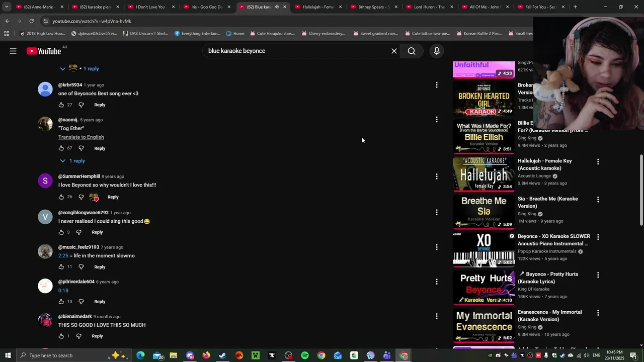Start voice search with the microphone

tap(436, 51)
